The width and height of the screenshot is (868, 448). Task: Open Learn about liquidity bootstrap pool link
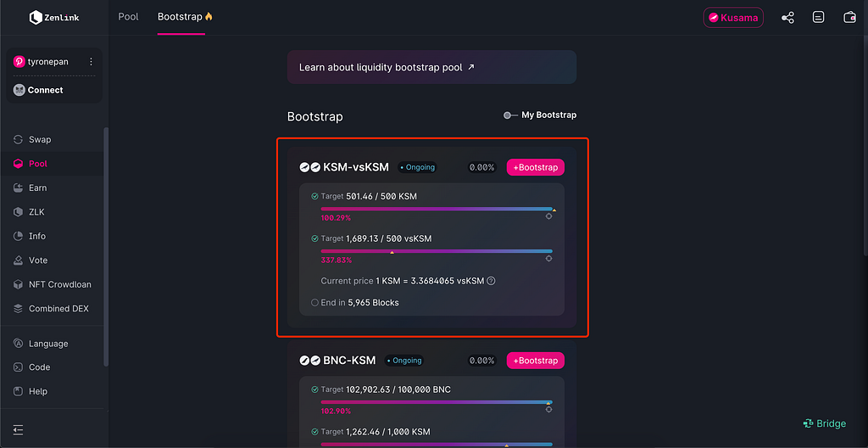pyautogui.click(x=387, y=67)
